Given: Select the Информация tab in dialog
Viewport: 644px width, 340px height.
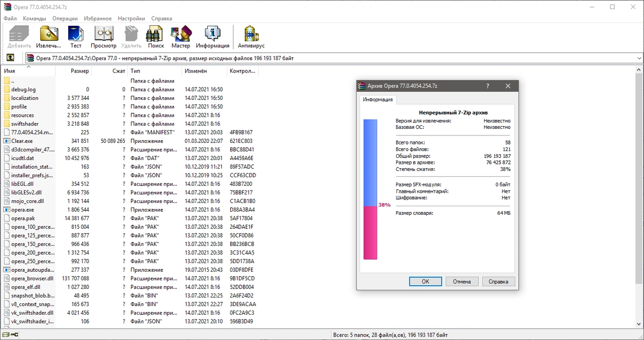Looking at the screenshot, I should point(377,99).
